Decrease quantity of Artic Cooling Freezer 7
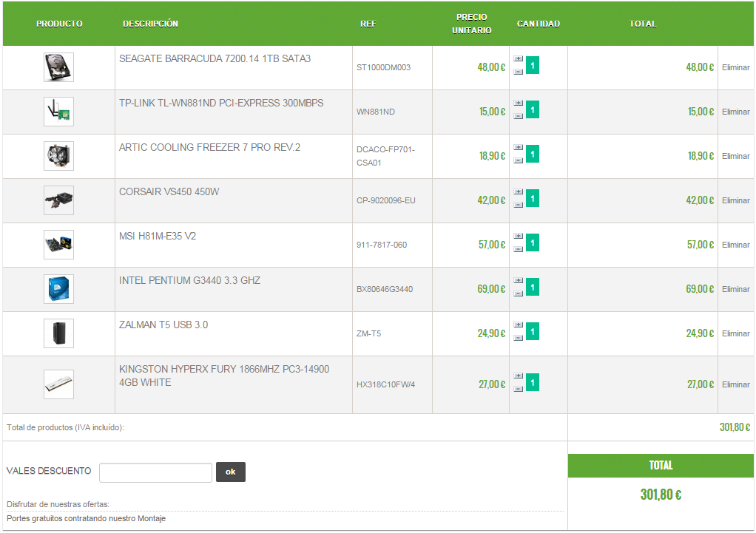This screenshot has width=756, height=533. pos(519,160)
